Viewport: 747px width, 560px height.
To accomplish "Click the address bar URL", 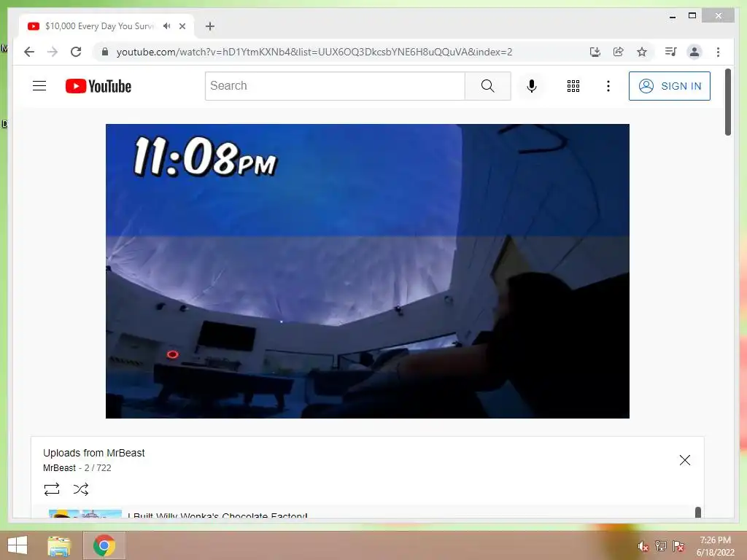I will [x=314, y=52].
